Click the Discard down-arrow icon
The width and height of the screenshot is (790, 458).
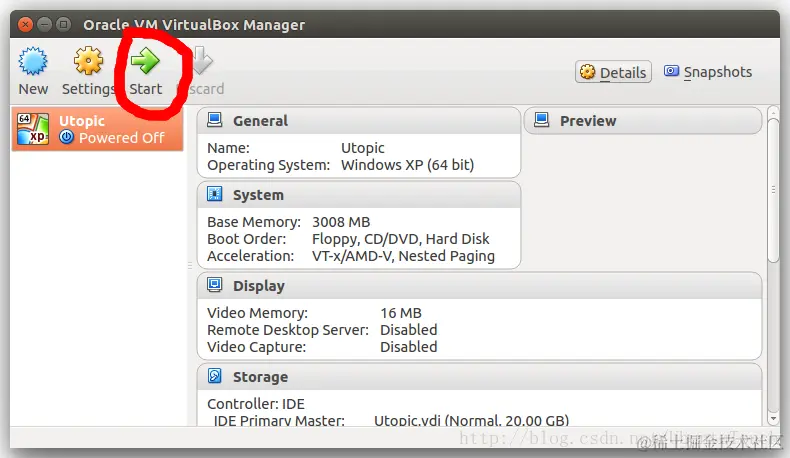[204, 60]
